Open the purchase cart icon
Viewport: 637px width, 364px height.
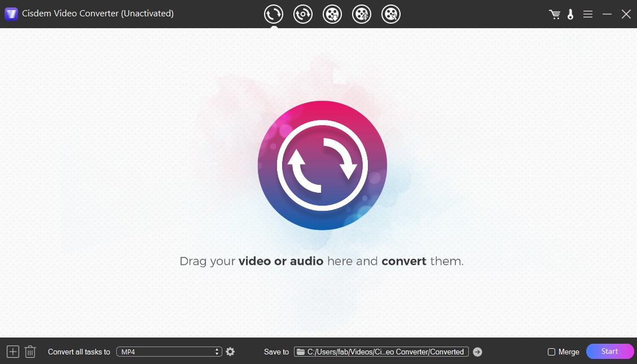click(555, 14)
